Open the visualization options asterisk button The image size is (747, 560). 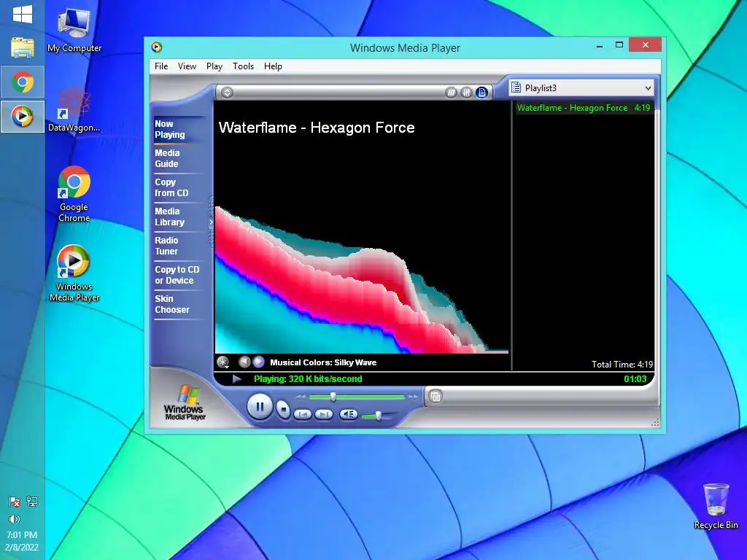pos(222,362)
